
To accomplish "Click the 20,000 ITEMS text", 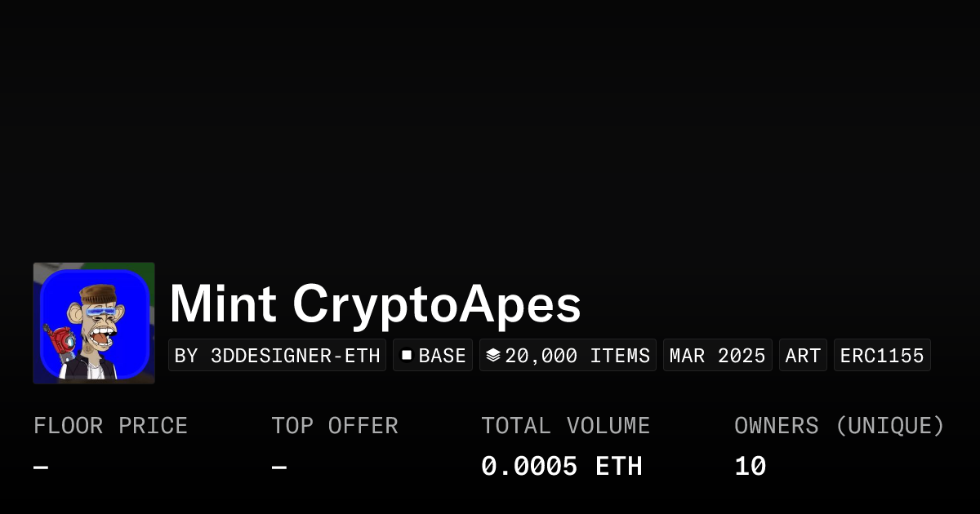I will pos(577,356).
